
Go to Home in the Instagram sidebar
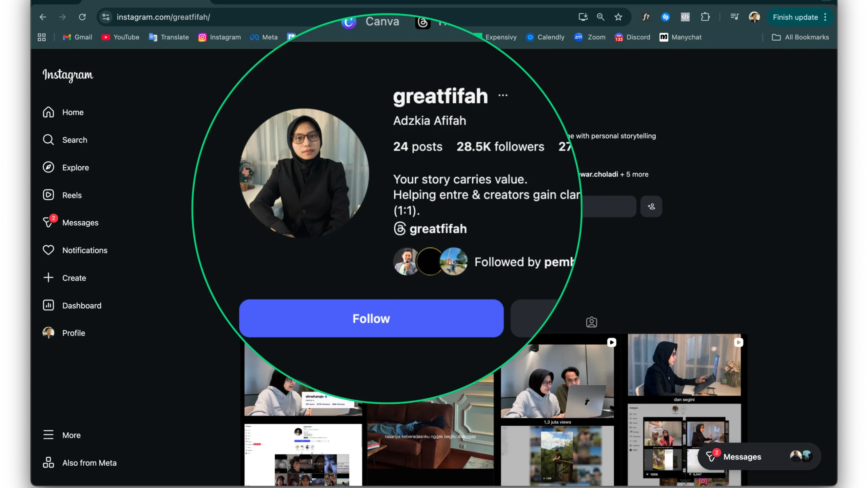pyautogui.click(x=63, y=112)
